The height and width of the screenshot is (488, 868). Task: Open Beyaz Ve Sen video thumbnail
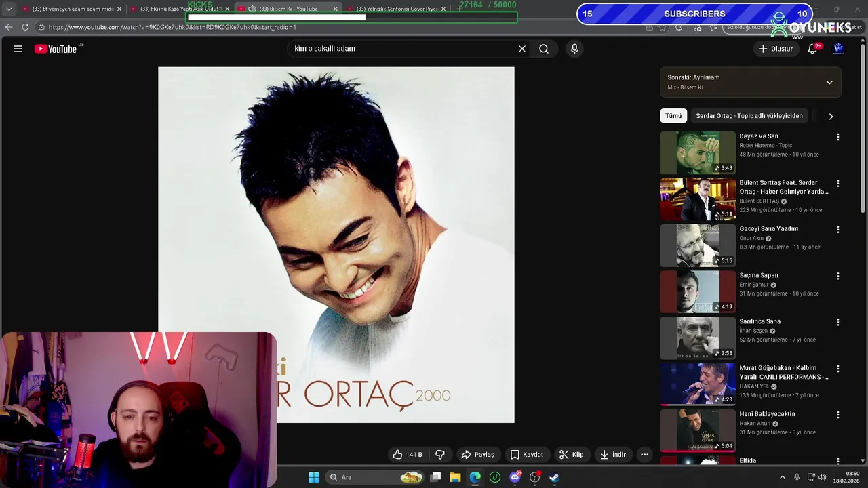(x=698, y=153)
